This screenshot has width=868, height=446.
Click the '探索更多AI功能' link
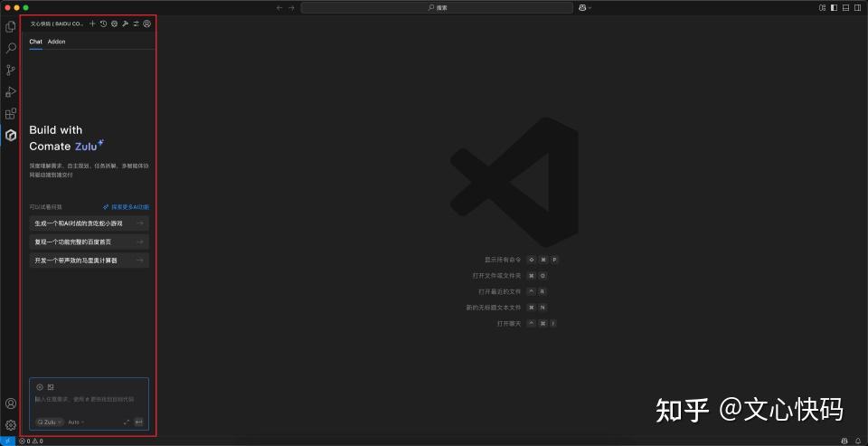click(127, 207)
